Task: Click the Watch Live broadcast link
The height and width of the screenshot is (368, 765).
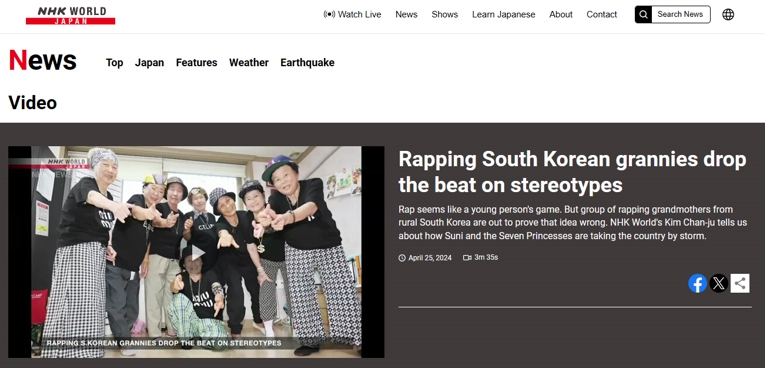Action: (x=352, y=15)
